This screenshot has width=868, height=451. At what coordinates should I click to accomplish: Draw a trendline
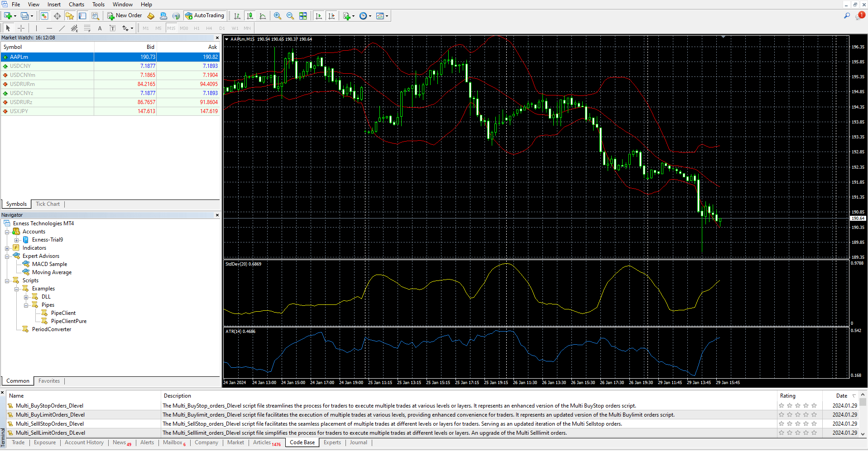pyautogui.click(x=62, y=28)
